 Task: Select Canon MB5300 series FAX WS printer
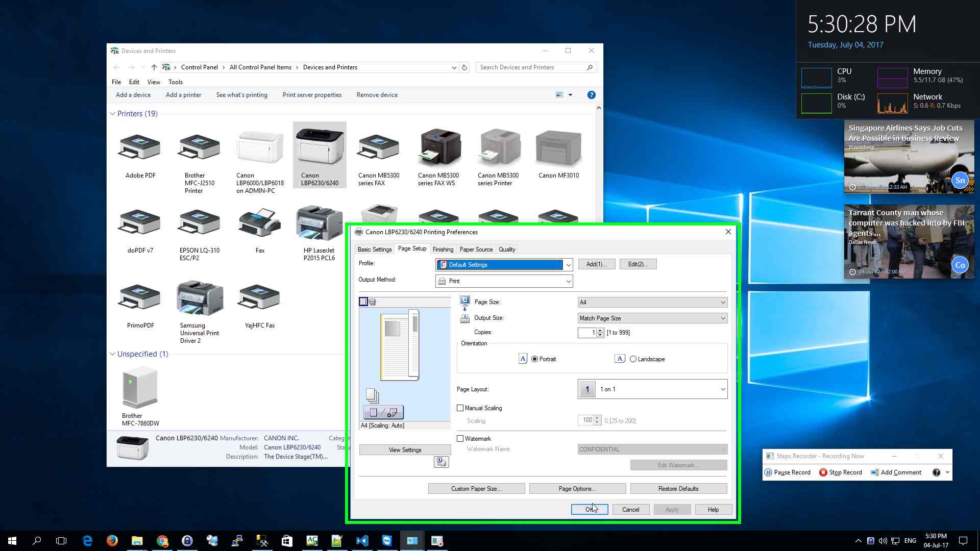[438, 148]
